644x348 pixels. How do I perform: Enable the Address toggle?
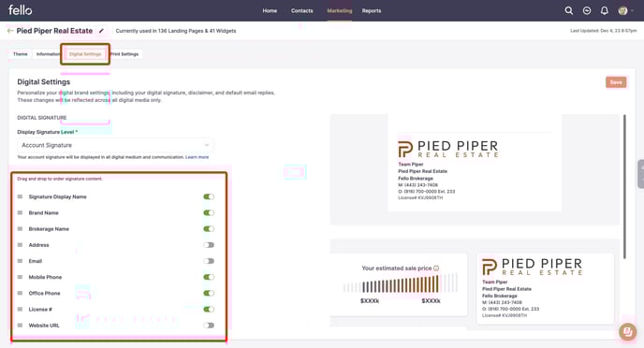click(209, 245)
